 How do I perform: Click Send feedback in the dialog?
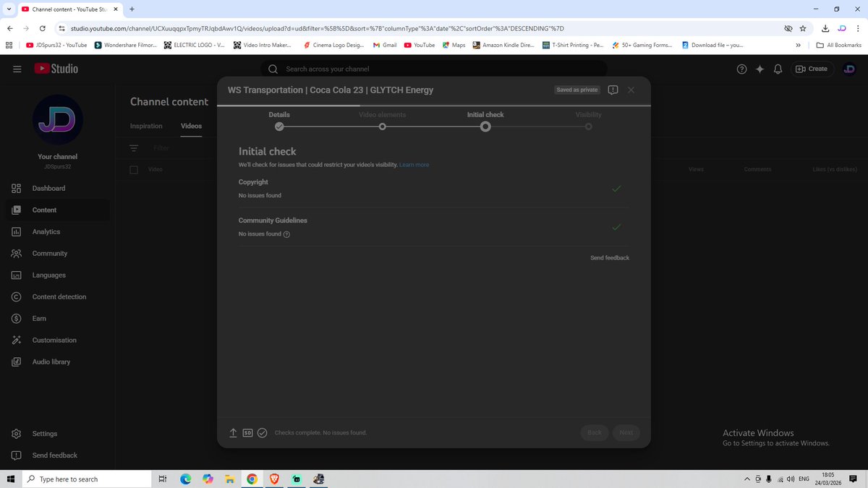tap(610, 258)
